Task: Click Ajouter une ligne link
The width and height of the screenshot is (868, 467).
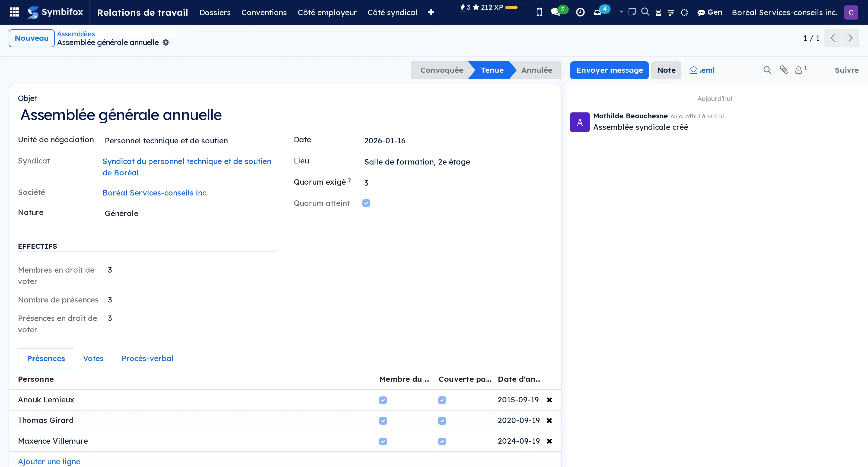Action: click(x=49, y=461)
